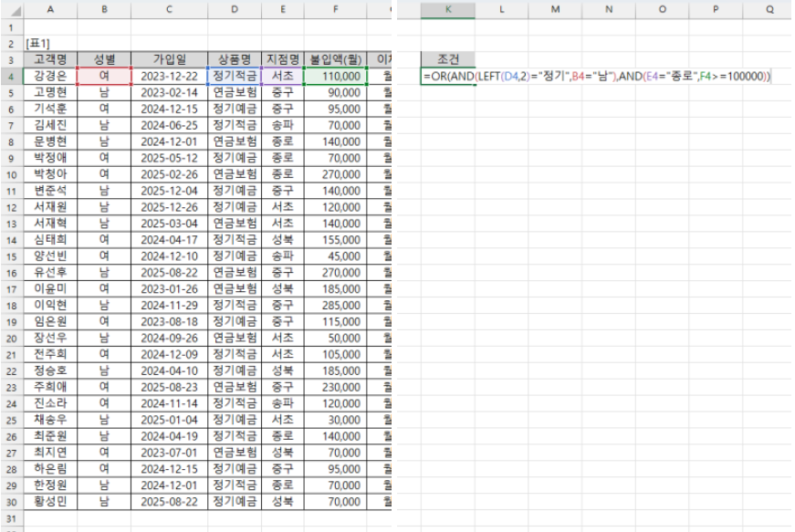
Task: Click date cell 2023-12-22
Action: pyautogui.click(x=169, y=77)
